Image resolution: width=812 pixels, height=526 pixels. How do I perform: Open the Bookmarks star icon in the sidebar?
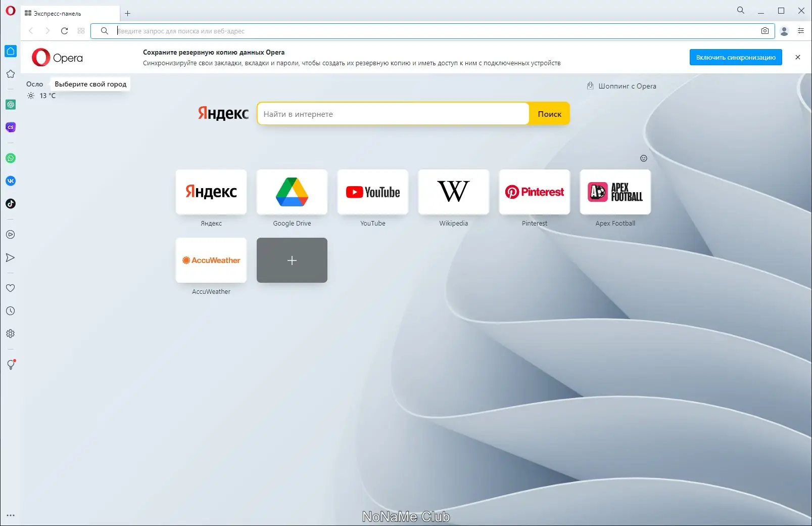pyautogui.click(x=11, y=74)
